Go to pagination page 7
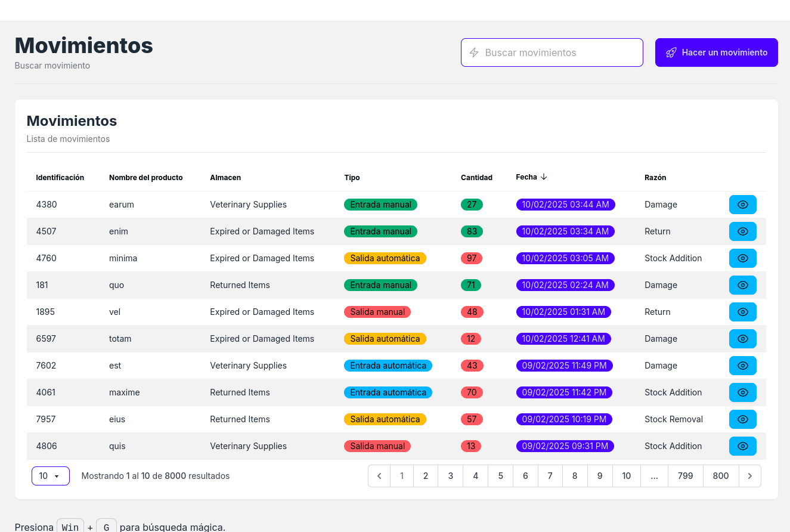The image size is (790, 532). (x=550, y=476)
